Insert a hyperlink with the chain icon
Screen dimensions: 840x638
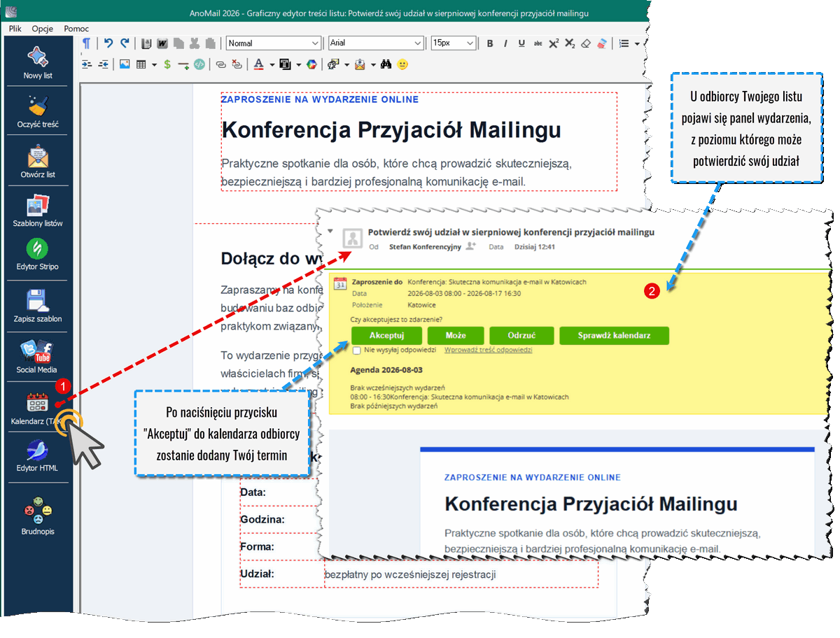pyautogui.click(x=221, y=64)
